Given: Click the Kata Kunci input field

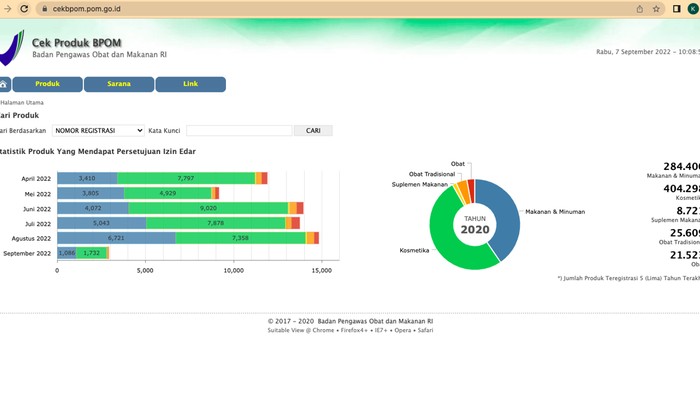Looking at the screenshot, I should tap(239, 130).
